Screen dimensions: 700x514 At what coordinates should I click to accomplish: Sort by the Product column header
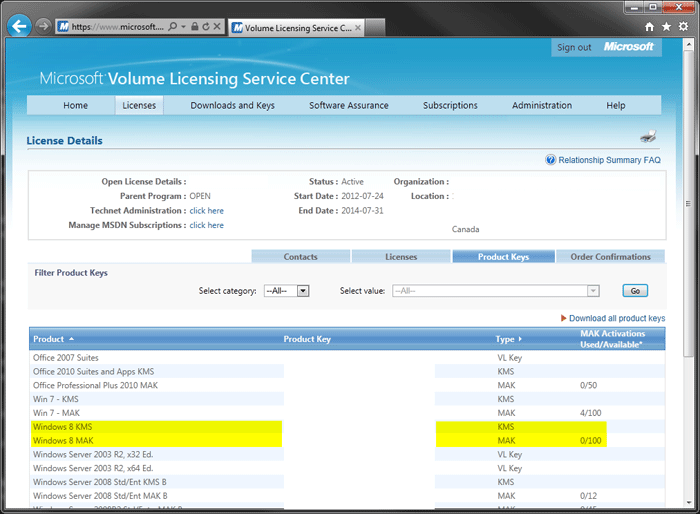tap(53, 339)
